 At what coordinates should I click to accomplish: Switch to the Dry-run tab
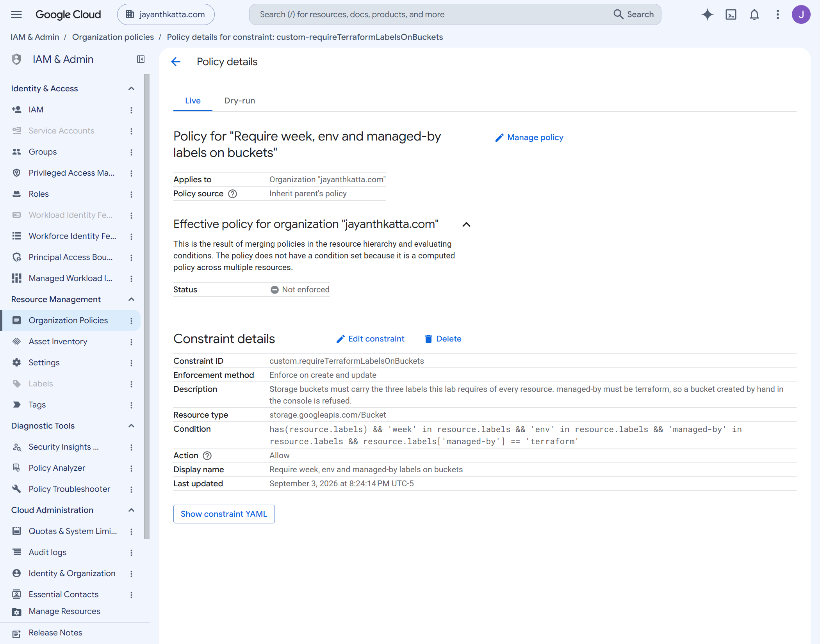point(240,101)
